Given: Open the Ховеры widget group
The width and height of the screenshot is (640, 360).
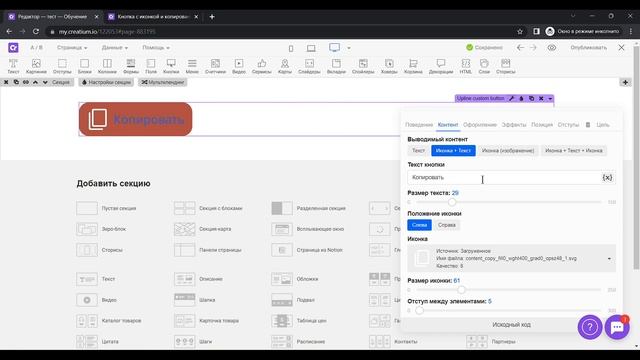Looking at the screenshot, I should pos(389,66).
